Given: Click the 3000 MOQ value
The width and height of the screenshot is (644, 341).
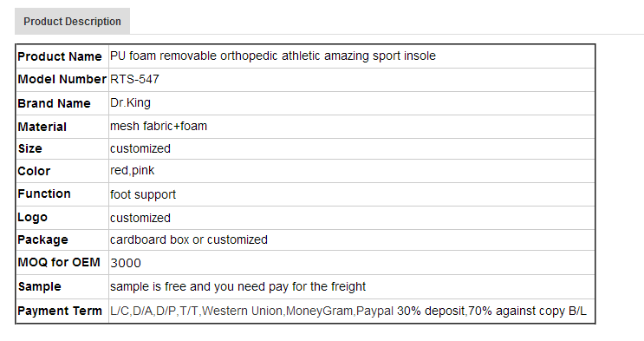Looking at the screenshot, I should coord(126,263).
